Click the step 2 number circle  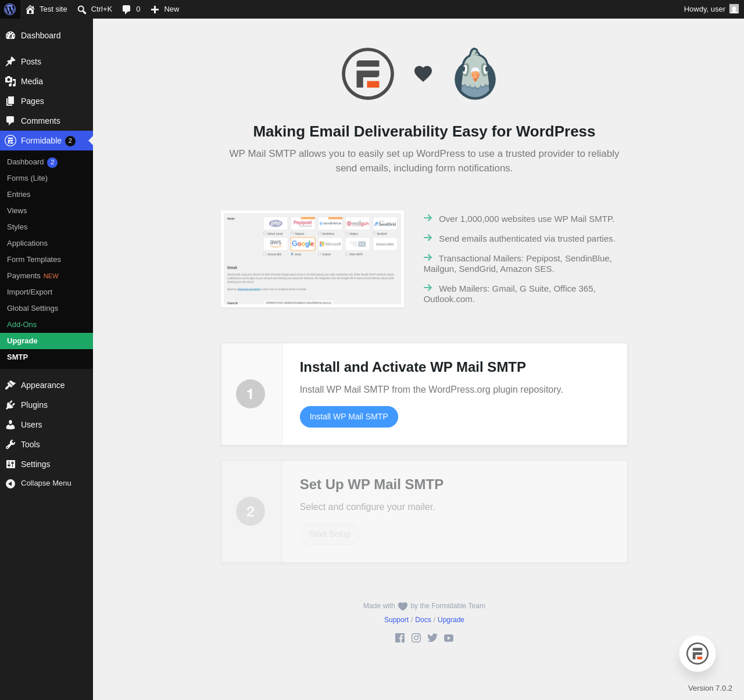click(251, 511)
